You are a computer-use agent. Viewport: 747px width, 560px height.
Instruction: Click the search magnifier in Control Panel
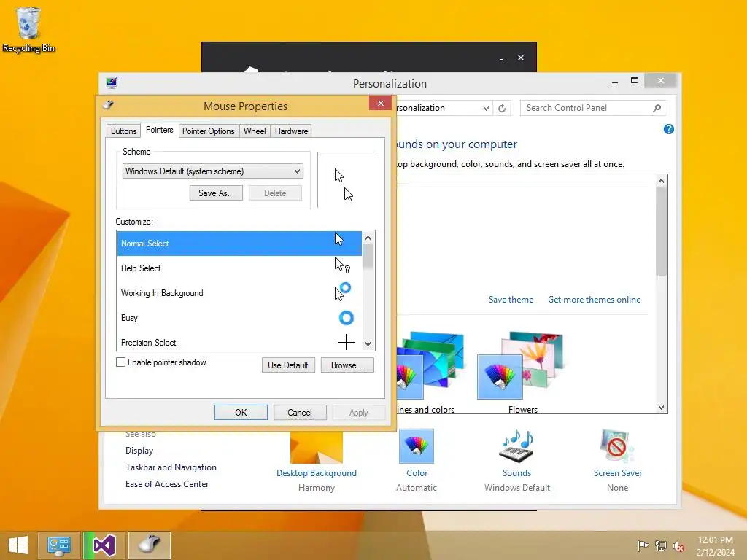tap(657, 108)
